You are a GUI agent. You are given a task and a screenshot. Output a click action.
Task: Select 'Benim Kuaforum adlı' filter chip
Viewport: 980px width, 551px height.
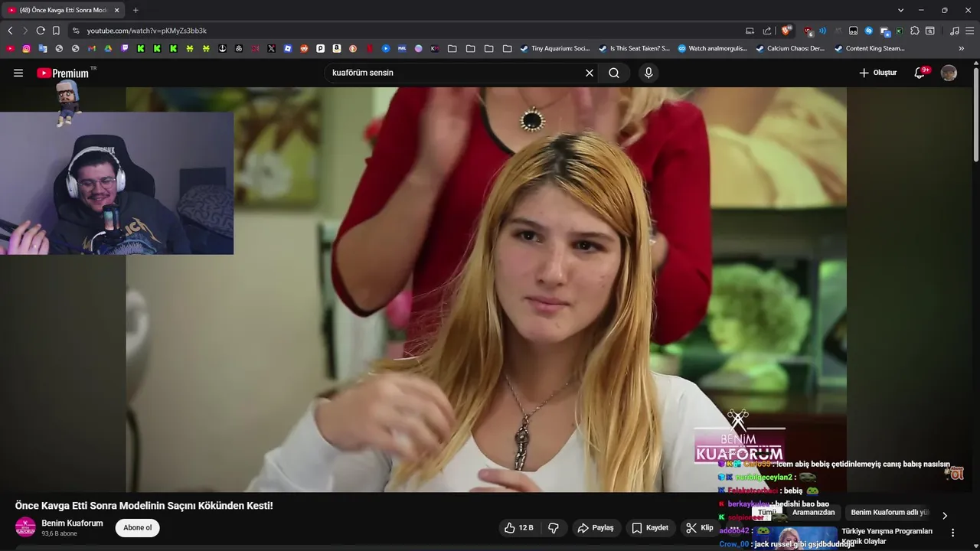click(889, 513)
